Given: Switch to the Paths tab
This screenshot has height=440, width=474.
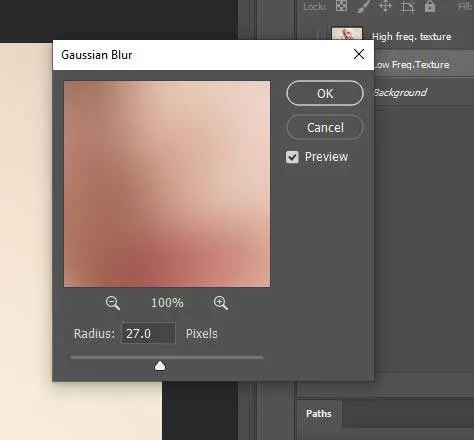Looking at the screenshot, I should tap(319, 414).
